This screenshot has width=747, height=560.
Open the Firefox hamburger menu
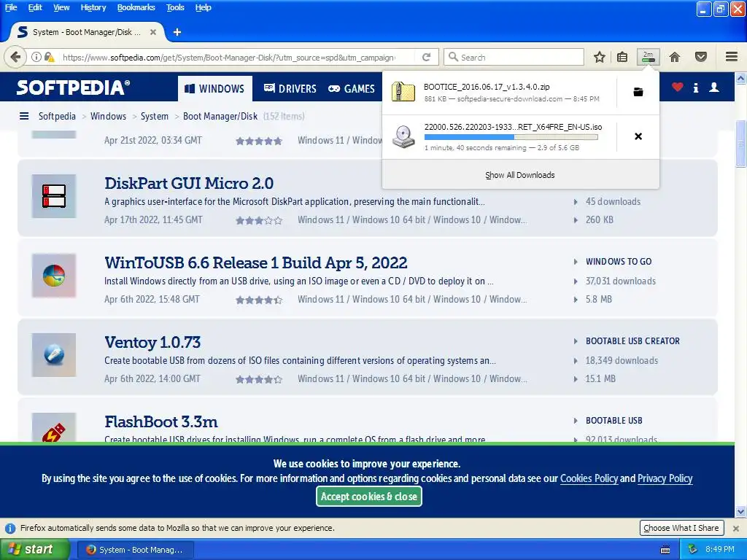(x=732, y=57)
